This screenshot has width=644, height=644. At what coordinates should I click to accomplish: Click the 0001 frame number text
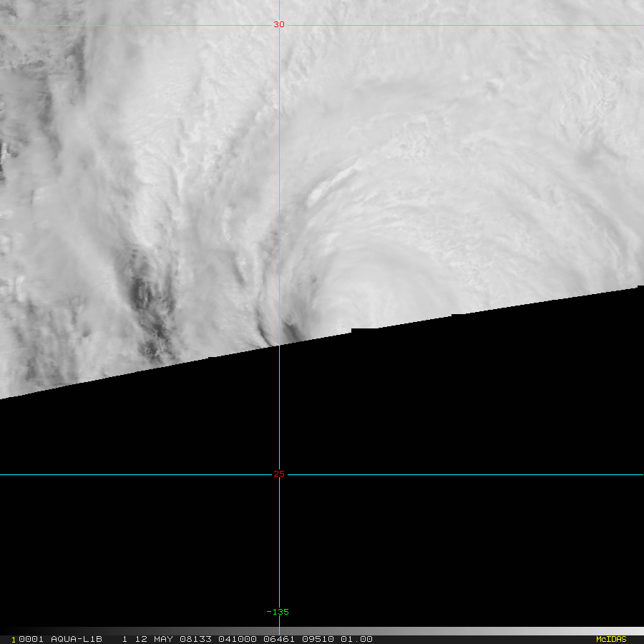31,639
